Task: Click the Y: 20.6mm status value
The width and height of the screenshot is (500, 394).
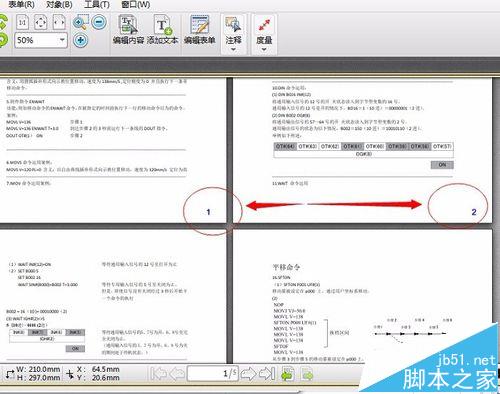Action: pos(98,378)
